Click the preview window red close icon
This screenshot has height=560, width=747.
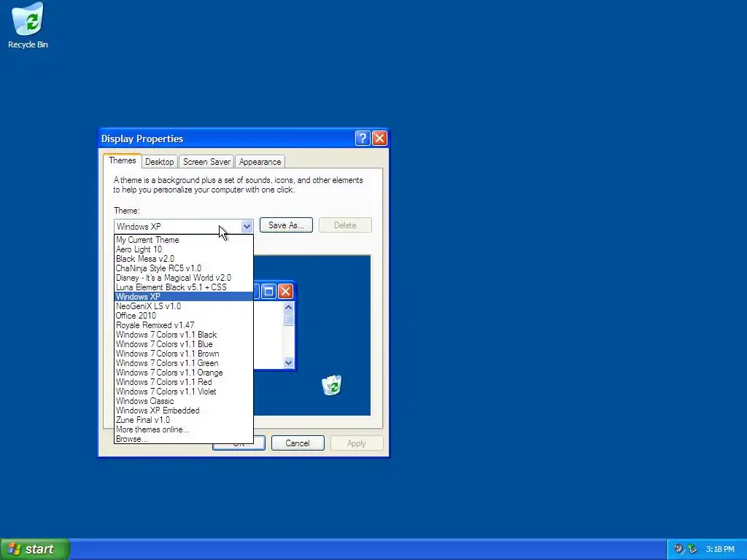[x=285, y=292]
